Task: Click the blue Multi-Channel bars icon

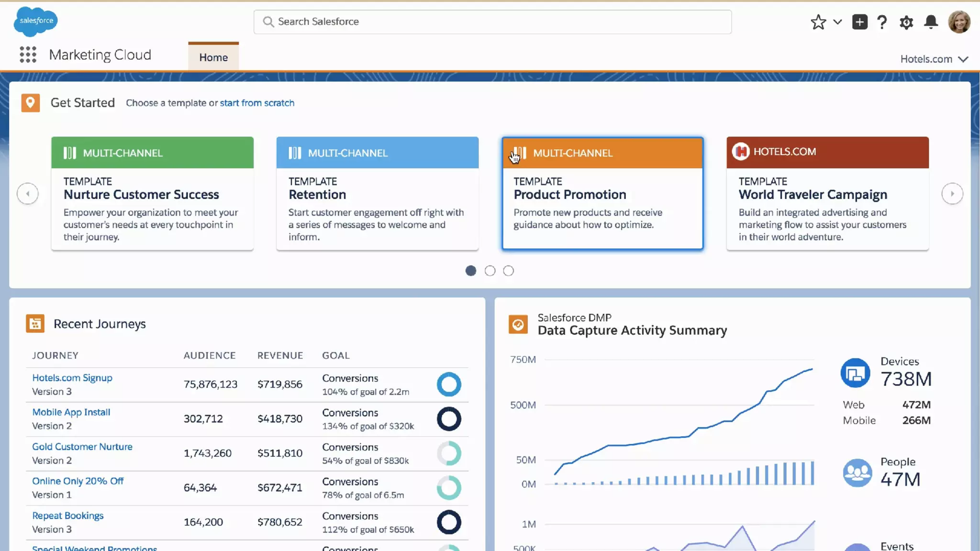Action: click(295, 153)
